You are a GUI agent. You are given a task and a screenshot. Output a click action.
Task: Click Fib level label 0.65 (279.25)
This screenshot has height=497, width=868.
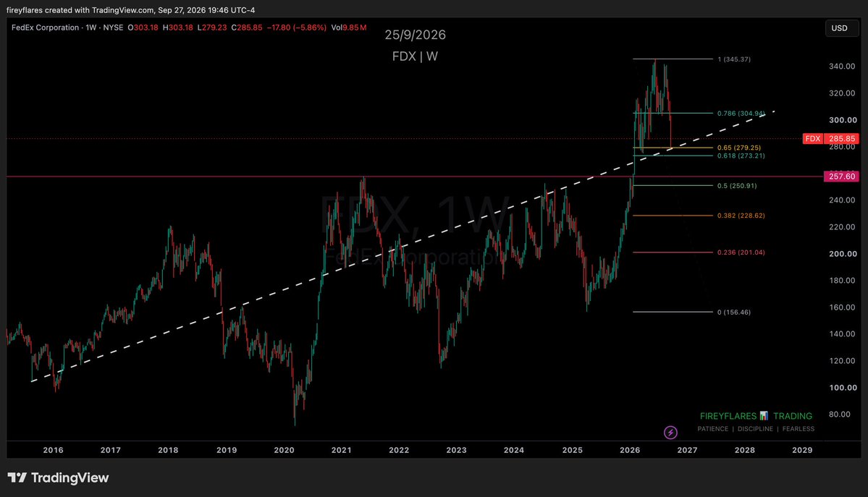[739, 148]
